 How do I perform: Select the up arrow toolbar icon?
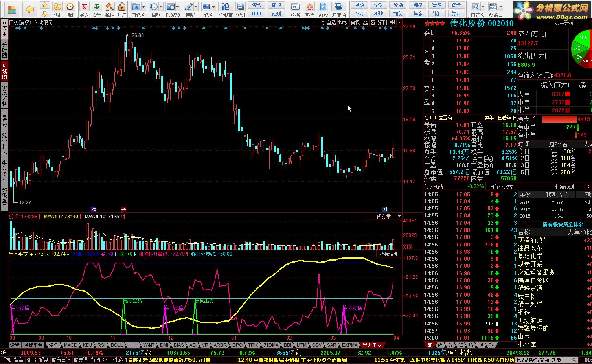tap(45, 6)
